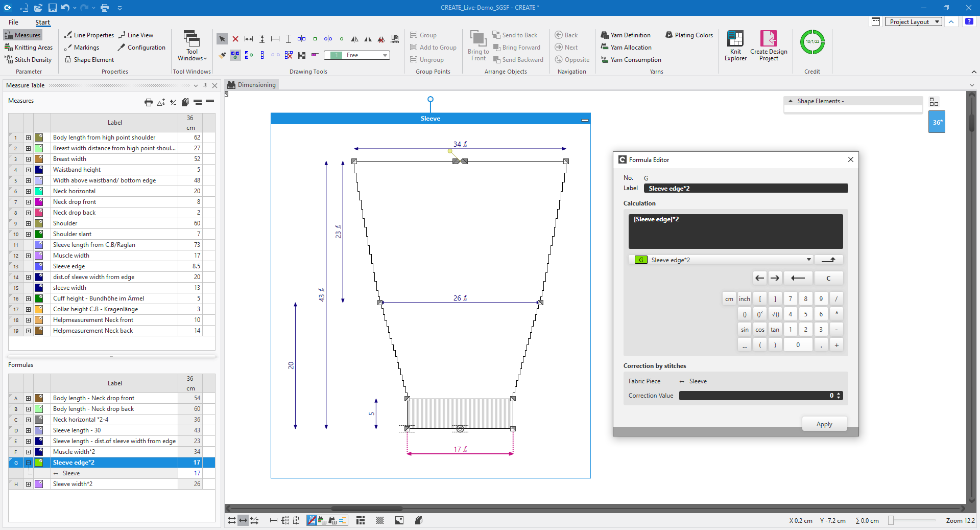Screen dimensions: 980x530
Task: Click the Neck horizontal color swatch
Action: click(x=39, y=191)
